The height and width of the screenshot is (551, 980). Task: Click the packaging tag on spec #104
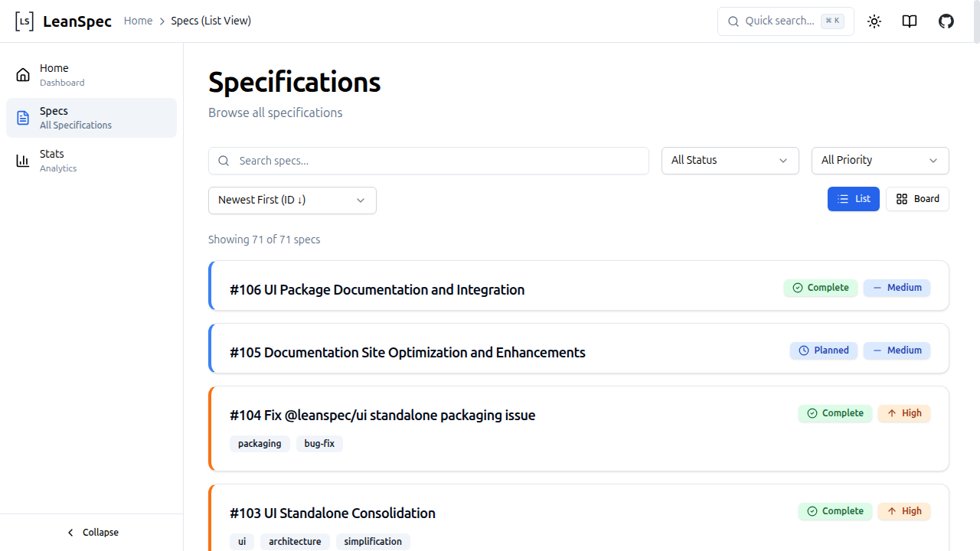tap(260, 443)
